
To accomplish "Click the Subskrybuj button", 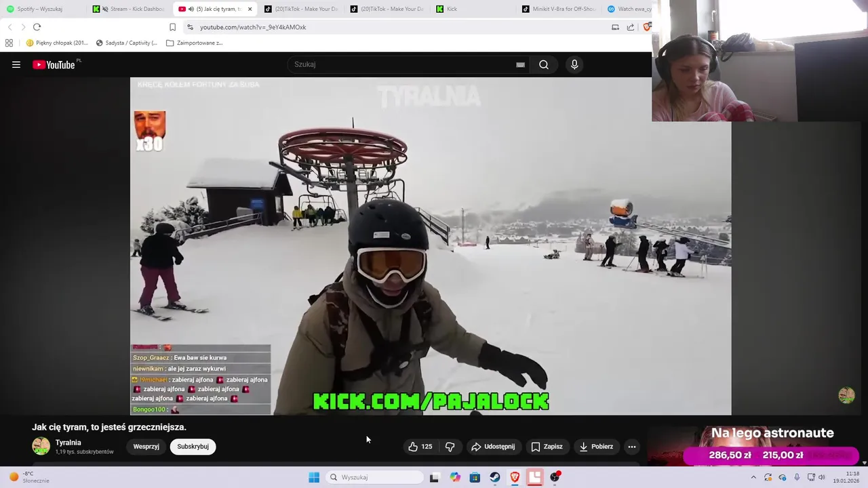I will [x=193, y=447].
